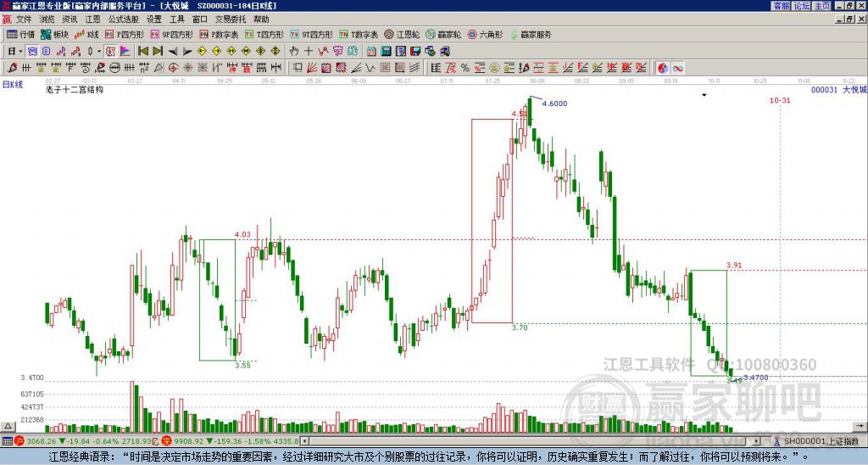This screenshot has width=868, height=465.
Task: Click the 10-31 date marker label
Action: pos(780,100)
